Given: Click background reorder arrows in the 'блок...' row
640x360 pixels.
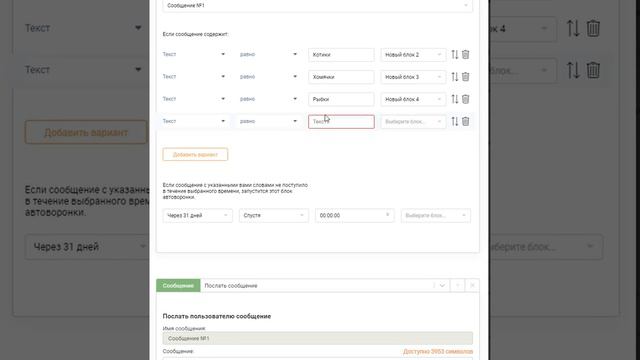Looking at the screenshot, I should [573, 70].
